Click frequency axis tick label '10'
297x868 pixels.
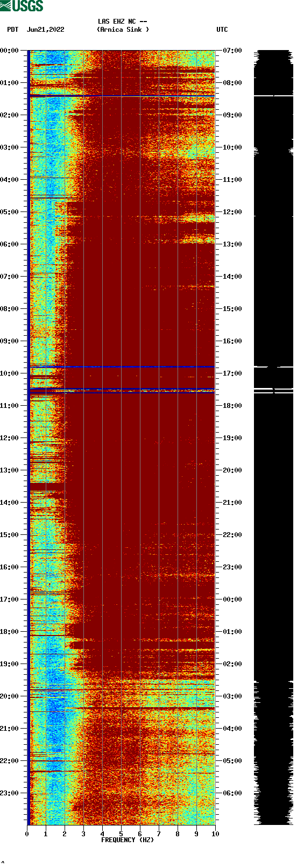(x=215, y=834)
